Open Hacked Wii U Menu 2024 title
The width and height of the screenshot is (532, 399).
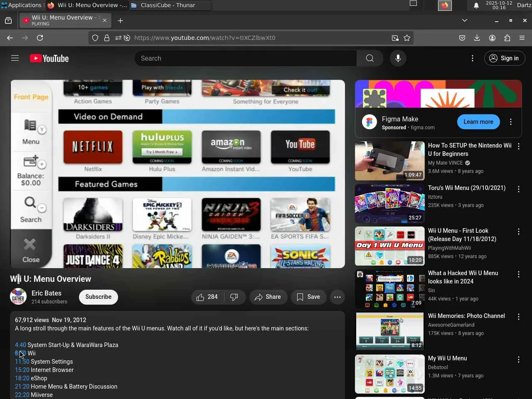point(463,277)
